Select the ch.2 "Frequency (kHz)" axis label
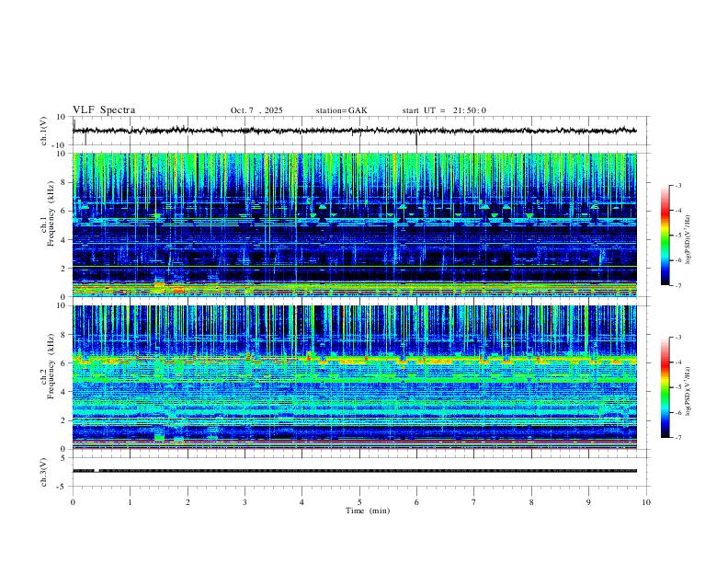Image resolution: width=728 pixels, height=563 pixels. tap(51, 366)
